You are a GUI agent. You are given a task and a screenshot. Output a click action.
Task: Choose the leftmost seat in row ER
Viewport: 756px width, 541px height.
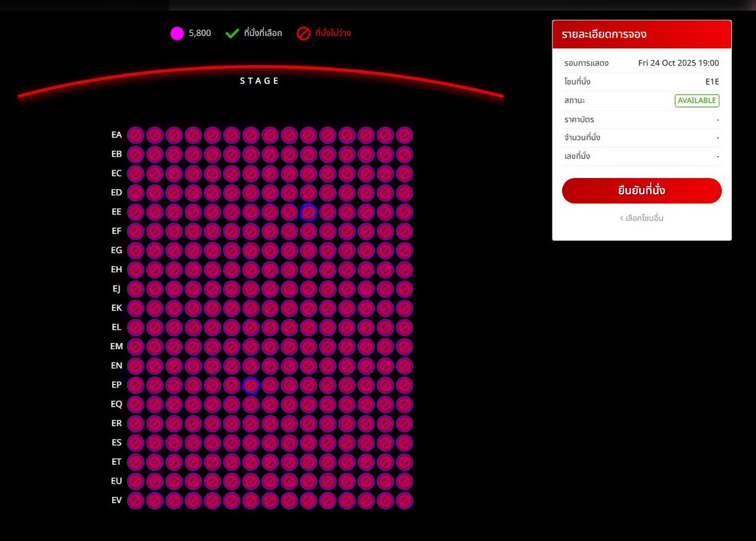pyautogui.click(x=135, y=424)
